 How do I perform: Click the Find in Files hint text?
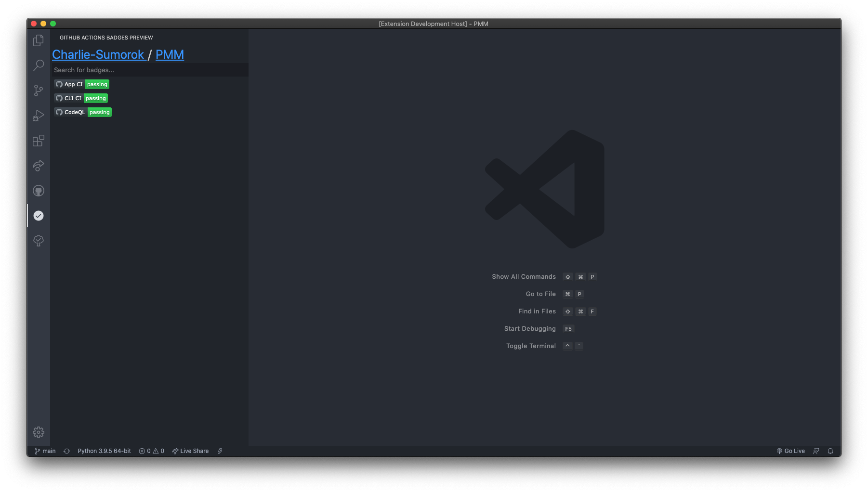coord(537,311)
